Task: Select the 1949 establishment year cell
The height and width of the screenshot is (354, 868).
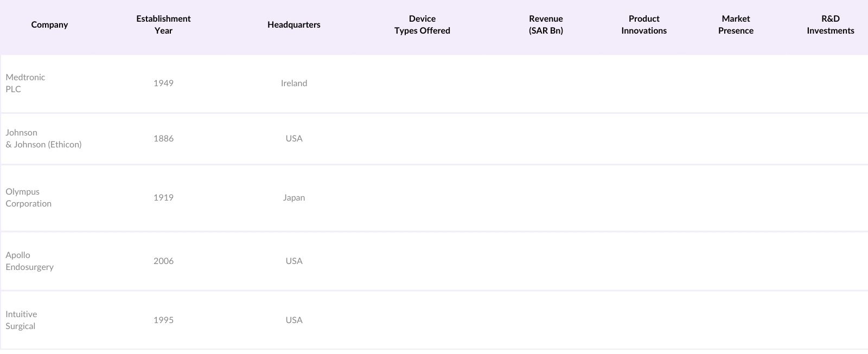Action: tap(163, 83)
